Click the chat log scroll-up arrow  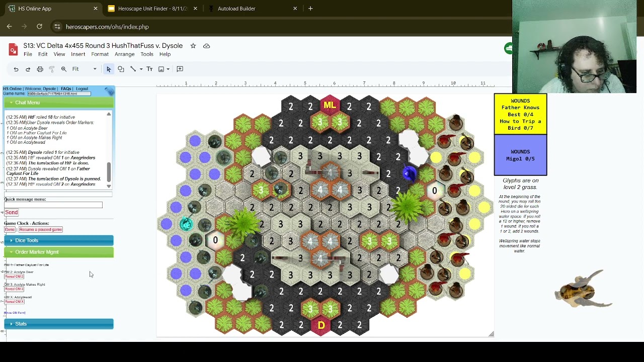tap(109, 114)
